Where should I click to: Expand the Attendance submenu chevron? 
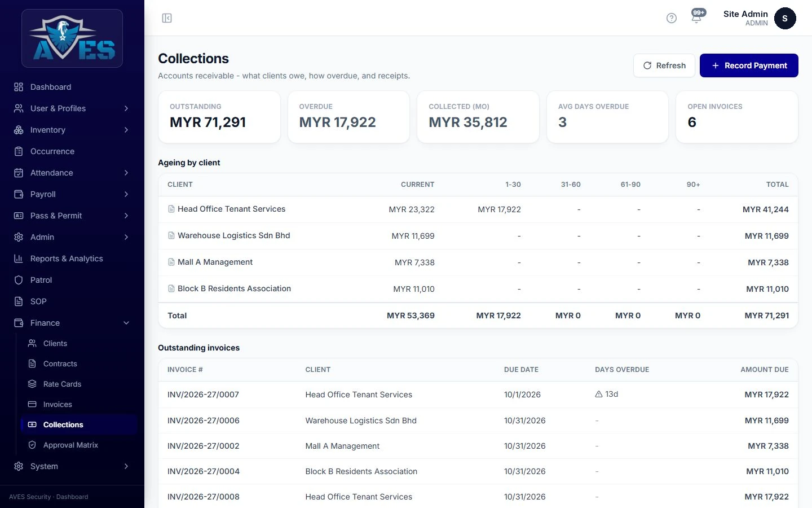point(126,173)
